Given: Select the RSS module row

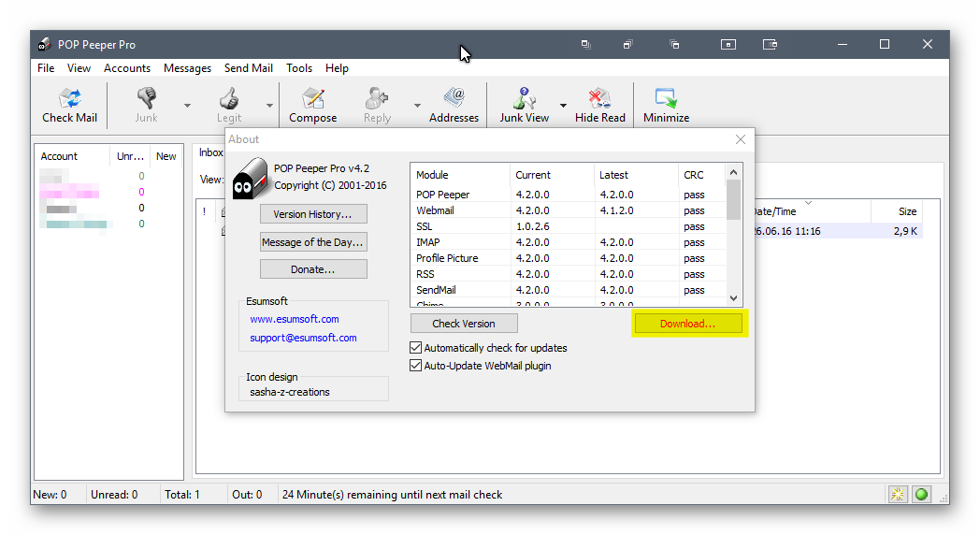Looking at the screenshot, I should (568, 274).
